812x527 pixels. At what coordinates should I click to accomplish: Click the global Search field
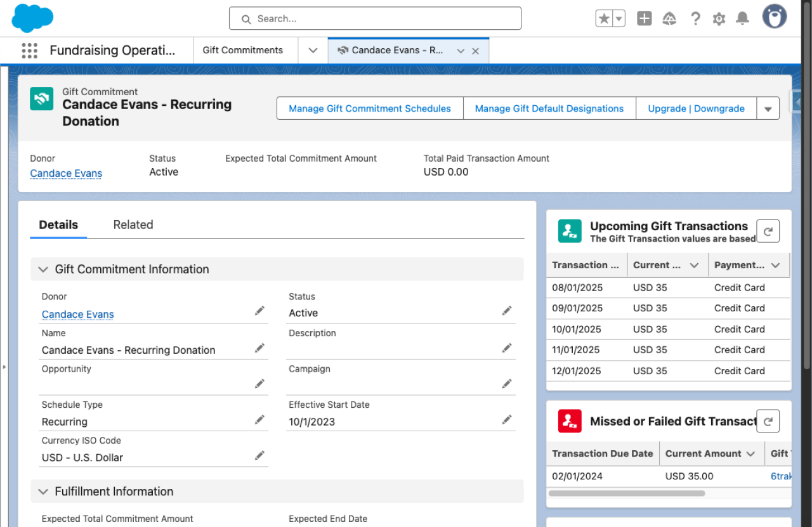click(x=375, y=19)
